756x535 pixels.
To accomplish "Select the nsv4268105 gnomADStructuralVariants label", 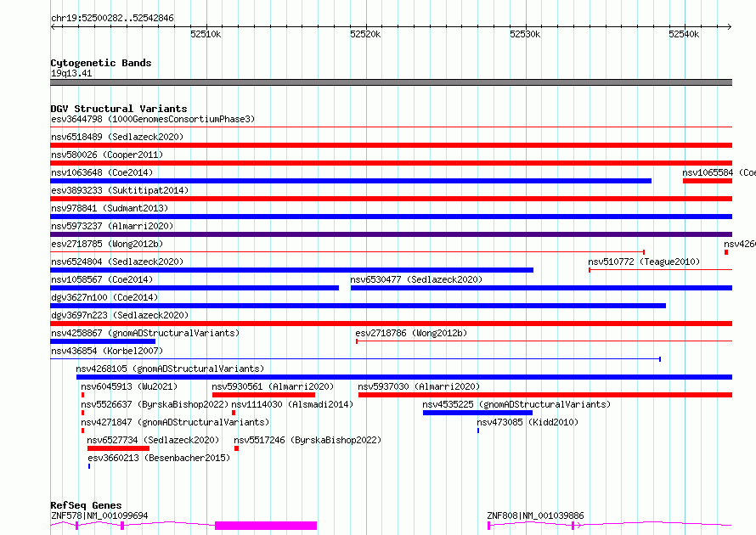I will [x=170, y=369].
